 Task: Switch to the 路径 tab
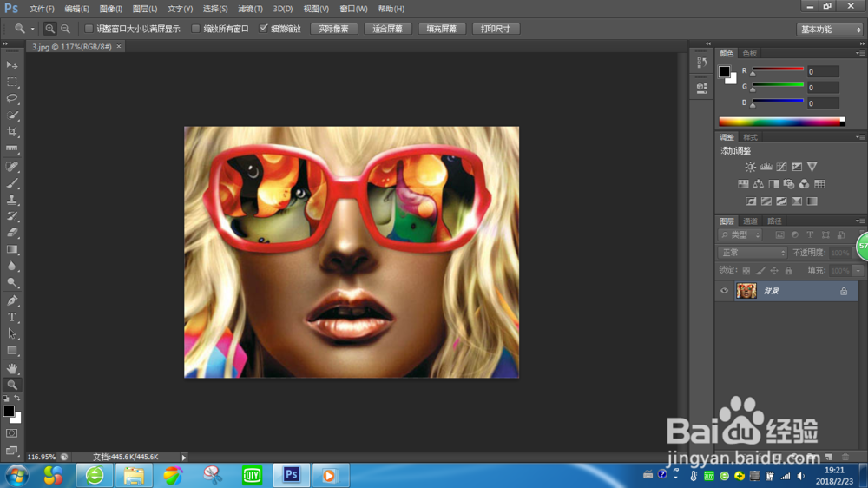click(774, 221)
